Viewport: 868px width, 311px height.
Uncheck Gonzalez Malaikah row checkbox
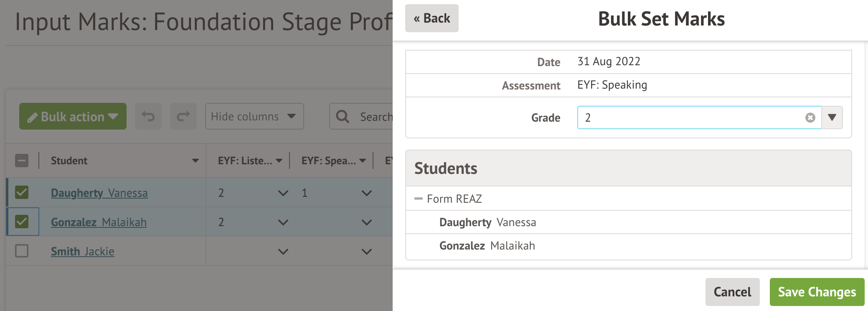[22, 222]
